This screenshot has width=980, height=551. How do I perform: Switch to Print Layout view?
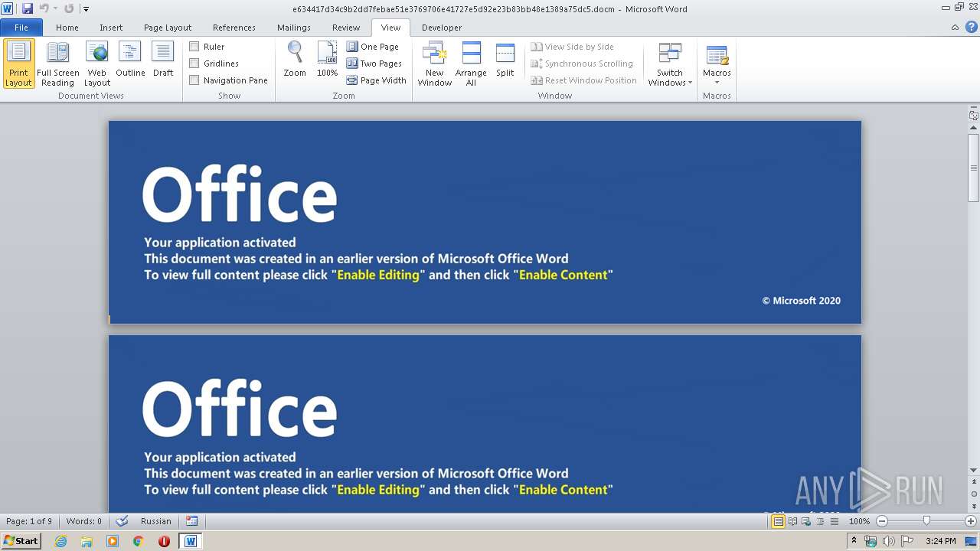(18, 64)
